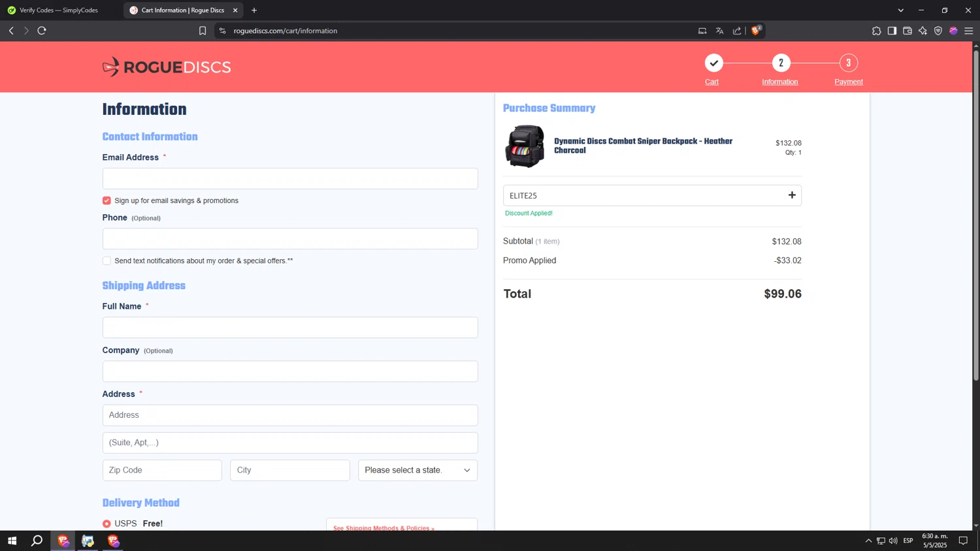Click the browser address bar URL
The height and width of the screenshot is (551, 980).
(x=286, y=31)
